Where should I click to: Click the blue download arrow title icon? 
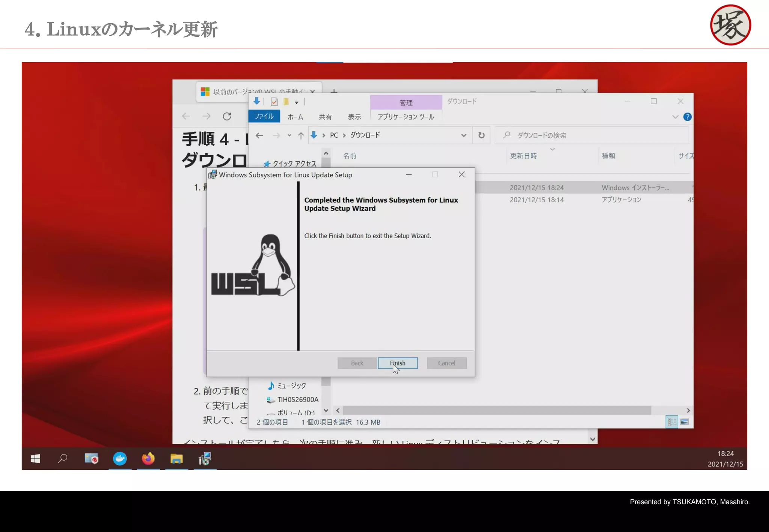click(257, 101)
